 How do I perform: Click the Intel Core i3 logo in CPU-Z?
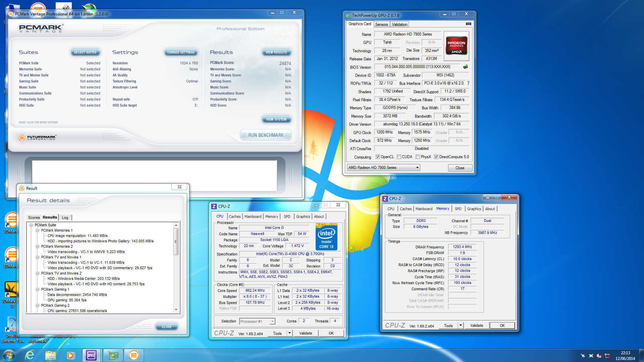326,236
